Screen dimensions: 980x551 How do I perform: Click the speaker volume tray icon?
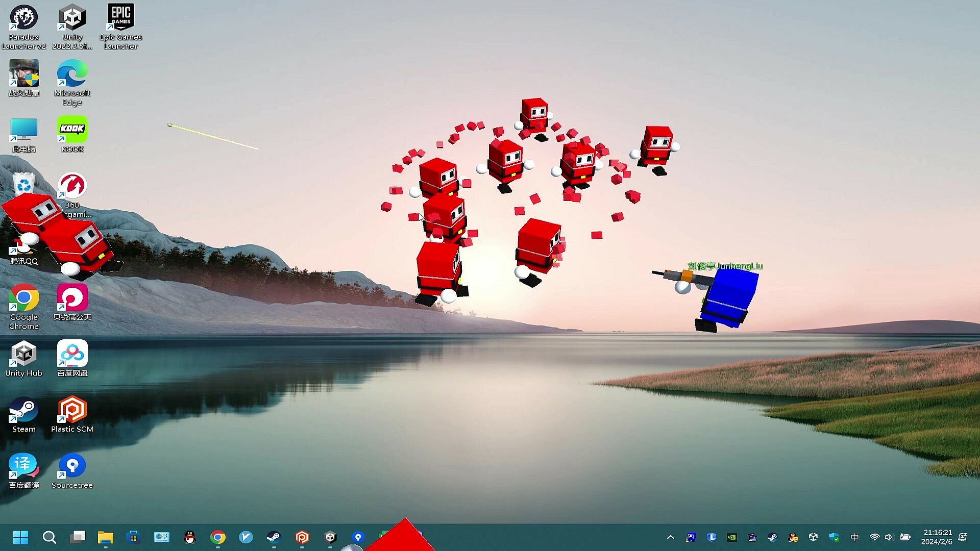[x=889, y=537]
